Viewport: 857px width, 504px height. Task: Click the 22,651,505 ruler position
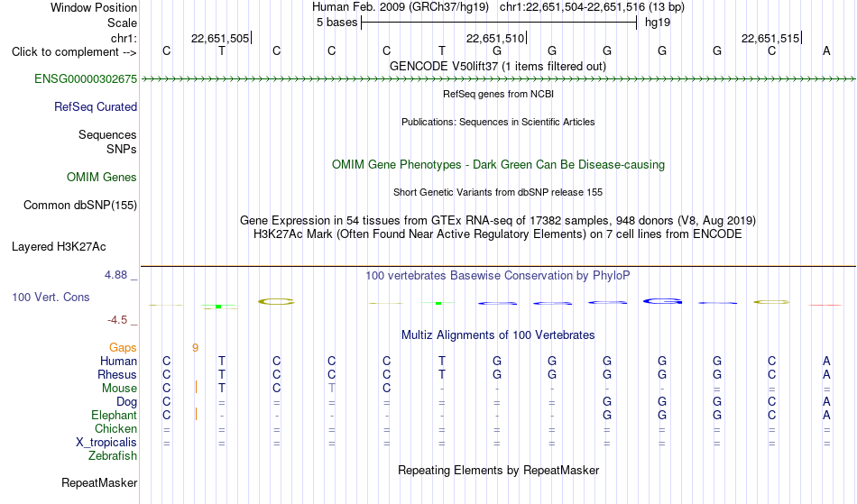click(220, 38)
